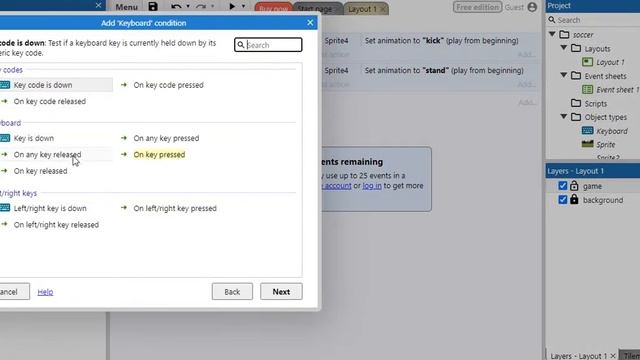Click the Buy now button
Image resolution: width=640 pixels, height=360 pixels.
pyautogui.click(x=273, y=9)
